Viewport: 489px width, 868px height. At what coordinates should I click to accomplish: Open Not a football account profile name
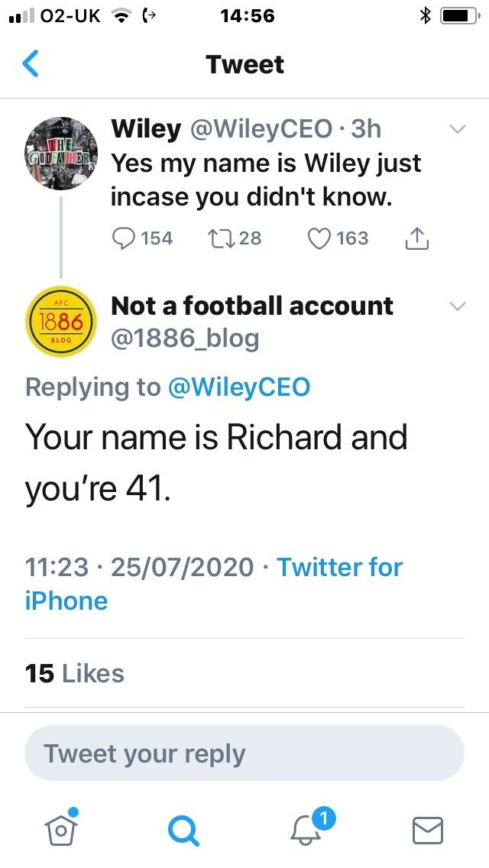pos(252,306)
